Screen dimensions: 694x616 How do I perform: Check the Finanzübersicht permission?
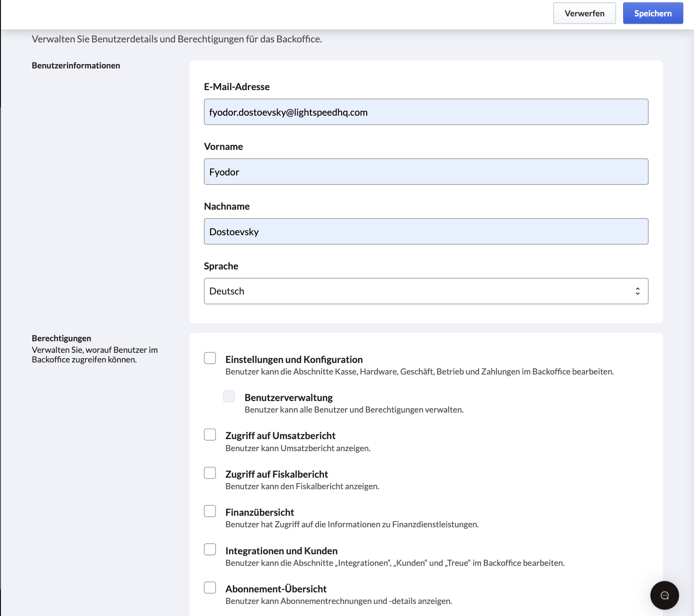(x=210, y=511)
